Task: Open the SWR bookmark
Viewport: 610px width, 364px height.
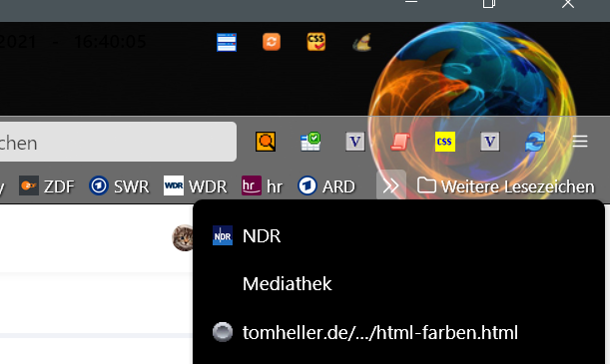Action: (x=119, y=186)
